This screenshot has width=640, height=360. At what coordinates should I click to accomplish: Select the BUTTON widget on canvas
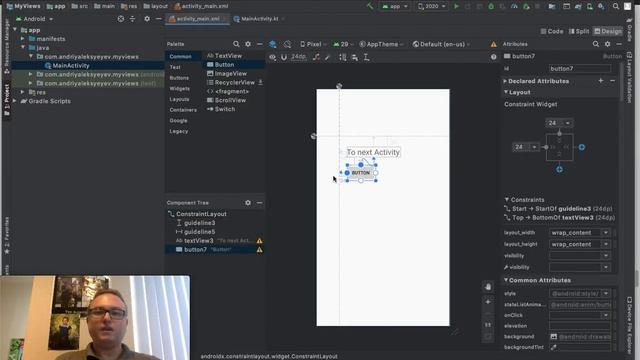click(361, 173)
